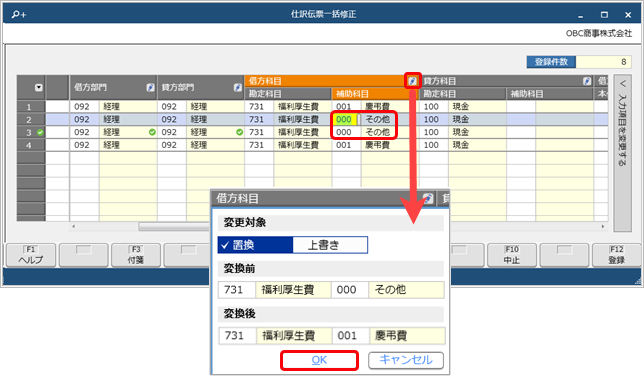
Task: Click 変換後 account code field 731
Action: tap(238, 336)
